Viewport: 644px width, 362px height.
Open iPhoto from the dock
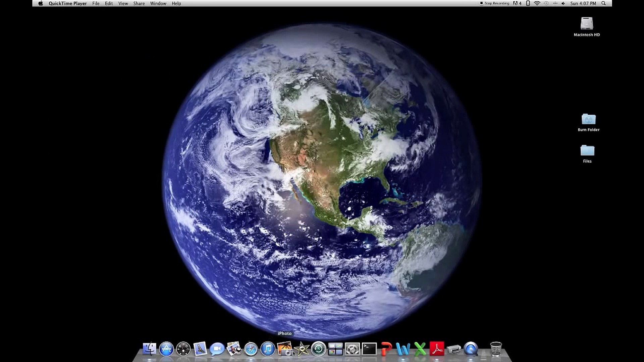(x=284, y=349)
